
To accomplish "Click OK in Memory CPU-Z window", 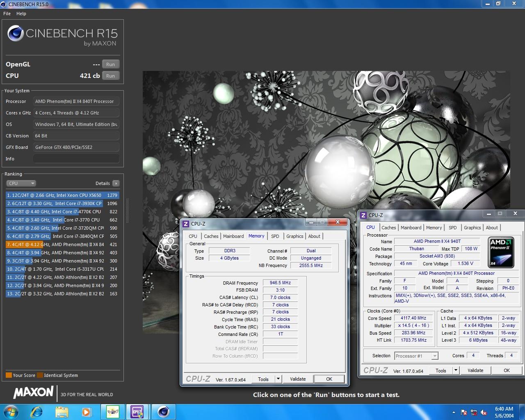I will coord(329,379).
